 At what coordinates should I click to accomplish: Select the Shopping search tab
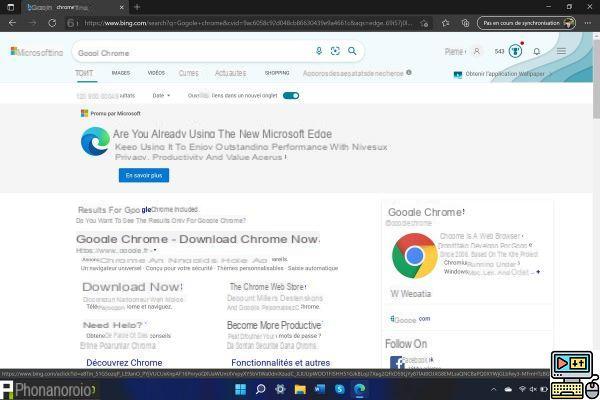click(x=277, y=73)
